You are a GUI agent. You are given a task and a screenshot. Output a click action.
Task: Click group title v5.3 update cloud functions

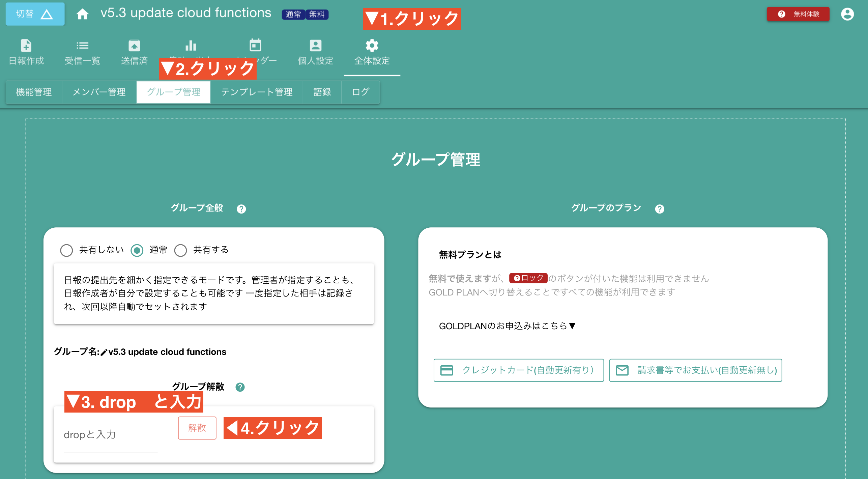coord(186,13)
